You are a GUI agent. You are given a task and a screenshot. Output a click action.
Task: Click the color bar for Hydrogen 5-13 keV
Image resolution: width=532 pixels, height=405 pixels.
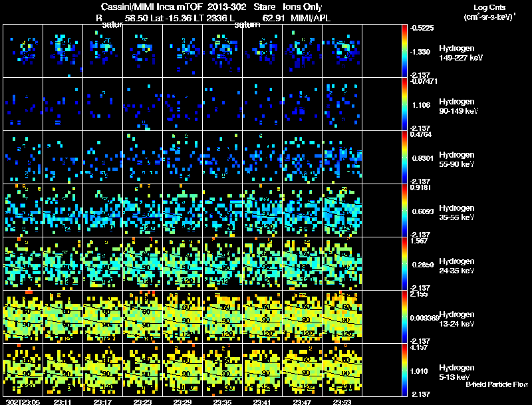click(405, 370)
